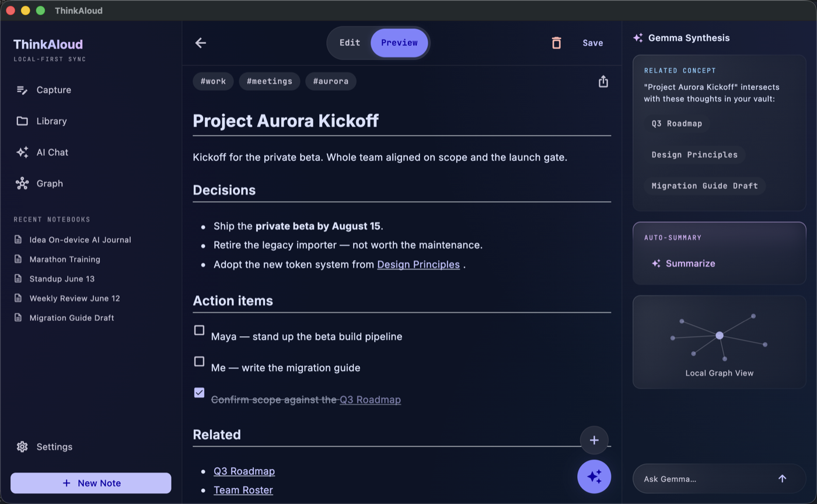Select the #aurora tag
The height and width of the screenshot is (504, 817).
331,81
